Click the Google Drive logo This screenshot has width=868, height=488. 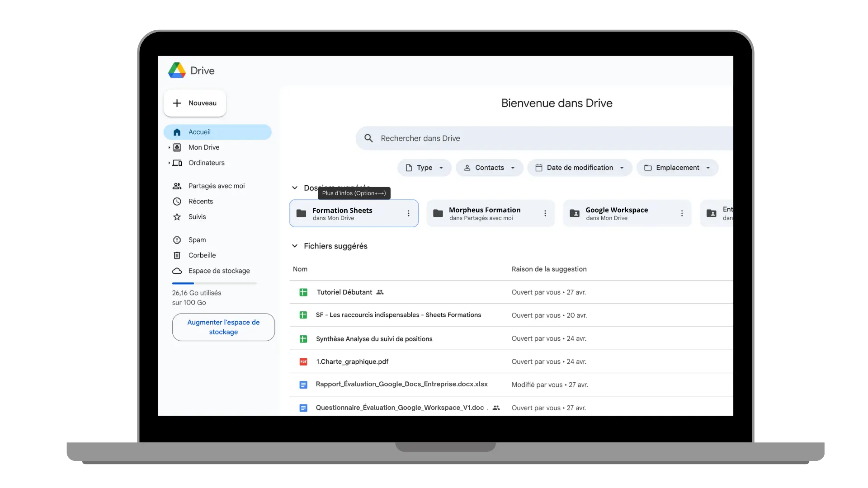tap(177, 70)
